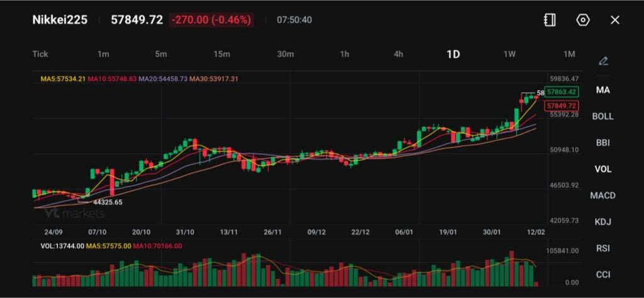644x298 pixels.
Task: Close the Nikkei225 chart view
Action: (615, 20)
